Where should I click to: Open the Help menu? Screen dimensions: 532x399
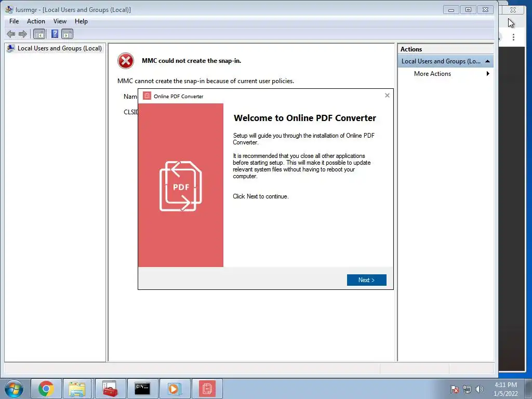click(81, 21)
